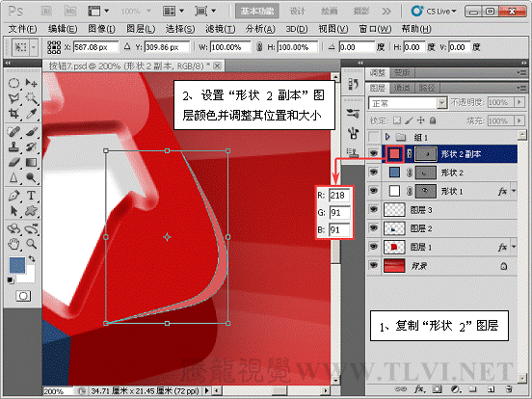The width and height of the screenshot is (532, 399).
Task: Show the 组 1 group visibility
Action: (374, 137)
